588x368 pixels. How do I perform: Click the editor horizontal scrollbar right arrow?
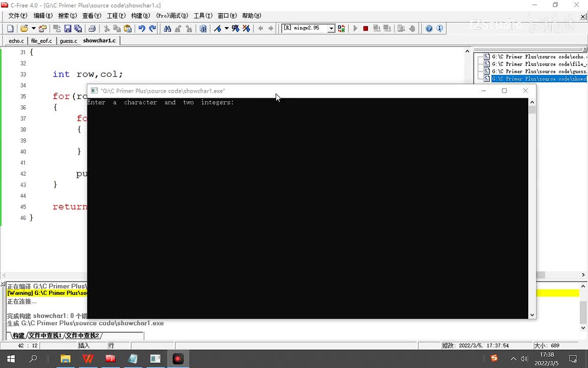point(583,275)
